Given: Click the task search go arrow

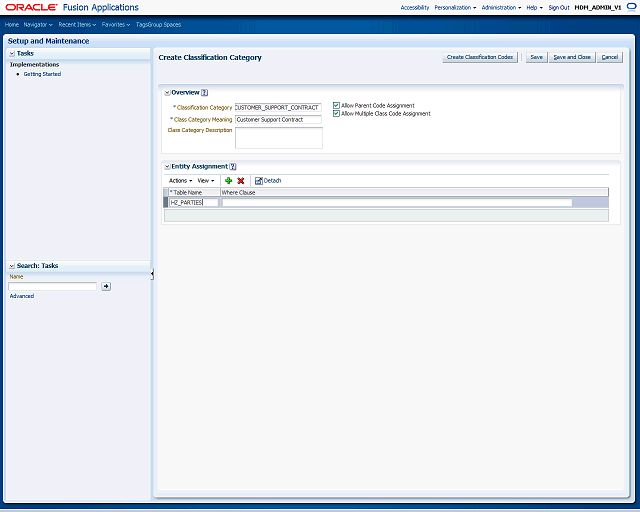Looking at the screenshot, I should click(x=106, y=286).
